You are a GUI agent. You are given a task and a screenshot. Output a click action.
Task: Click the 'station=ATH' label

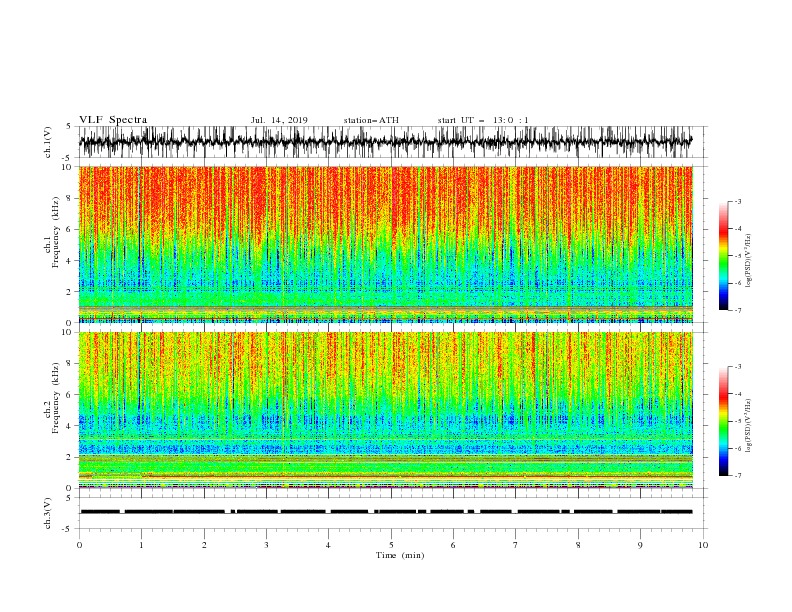pyautogui.click(x=371, y=120)
